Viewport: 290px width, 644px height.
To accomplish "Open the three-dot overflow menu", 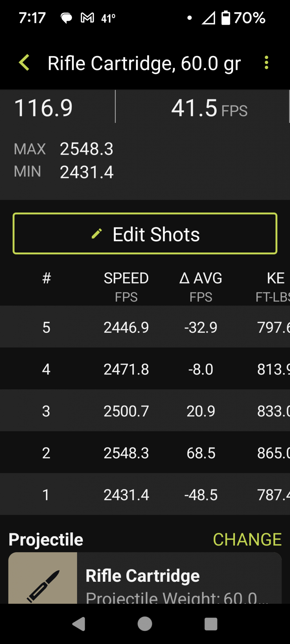I will pyautogui.click(x=266, y=63).
